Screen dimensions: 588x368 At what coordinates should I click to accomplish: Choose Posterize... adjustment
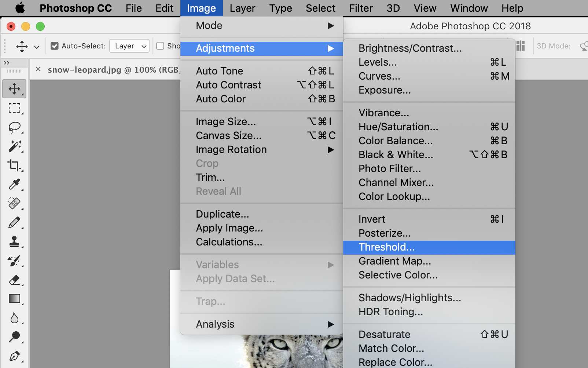tap(429, 233)
